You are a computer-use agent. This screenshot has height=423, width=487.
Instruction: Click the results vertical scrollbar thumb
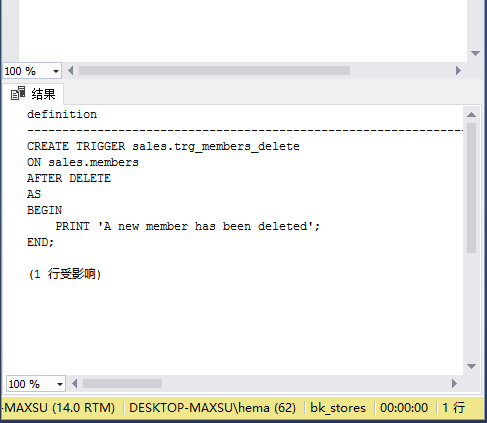tap(471, 188)
